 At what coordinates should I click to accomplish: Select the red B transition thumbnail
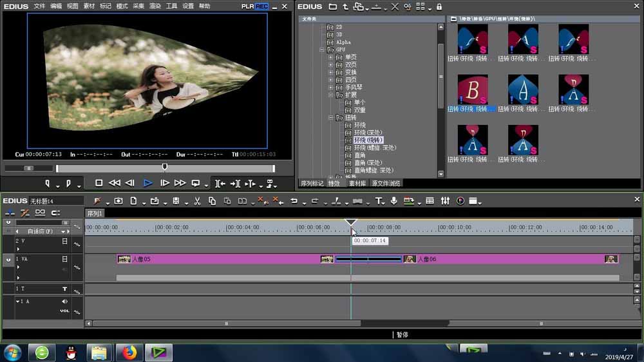coord(473,90)
